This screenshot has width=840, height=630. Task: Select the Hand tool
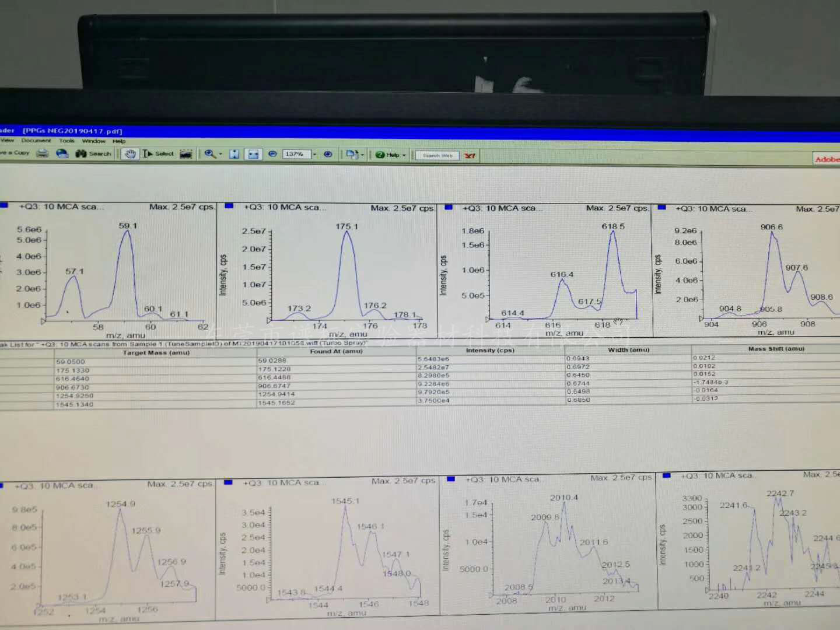tap(130, 153)
